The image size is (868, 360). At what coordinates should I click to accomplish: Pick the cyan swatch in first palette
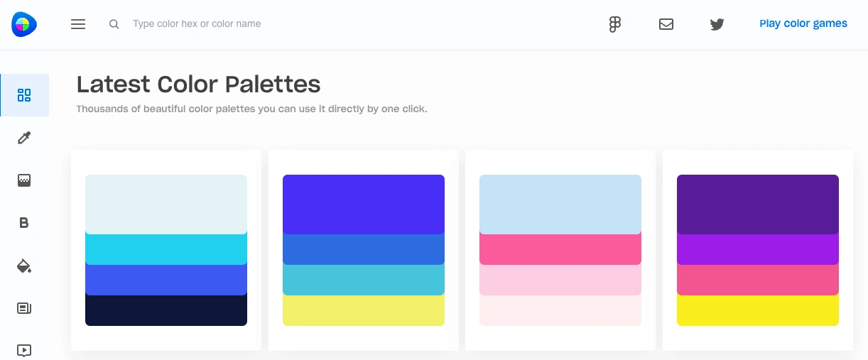[166, 249]
